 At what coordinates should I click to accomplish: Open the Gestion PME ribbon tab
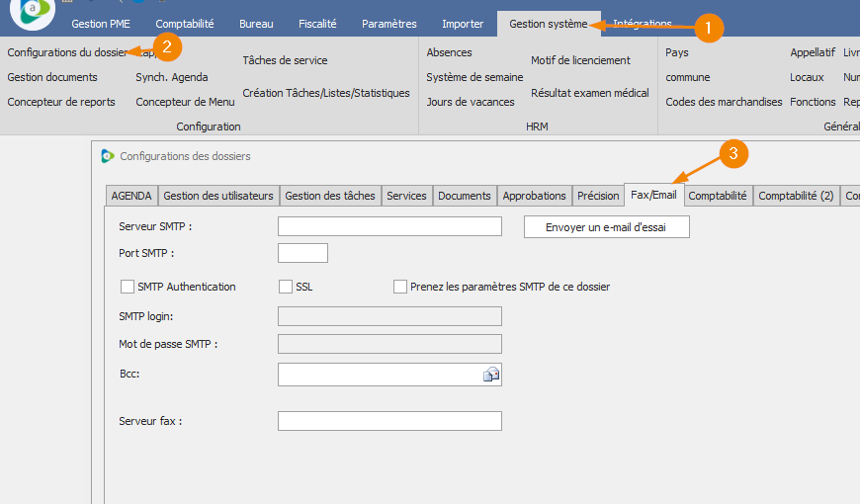(x=101, y=24)
